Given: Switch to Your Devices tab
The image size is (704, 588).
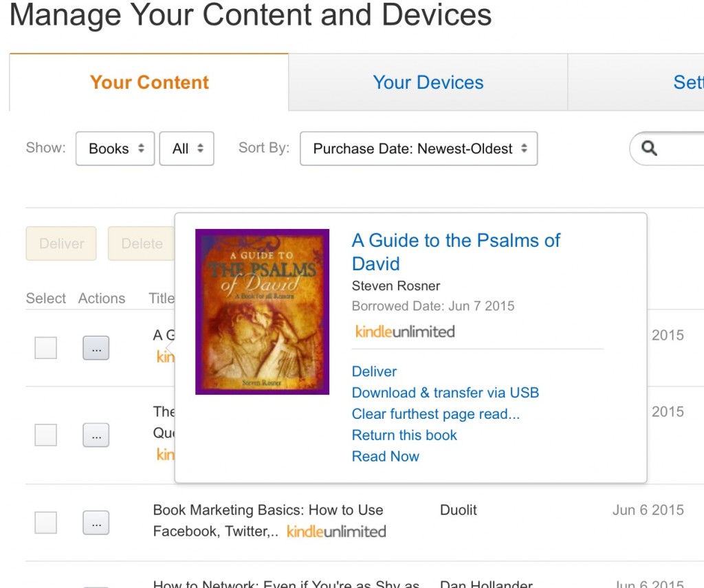Looking at the screenshot, I should [428, 83].
